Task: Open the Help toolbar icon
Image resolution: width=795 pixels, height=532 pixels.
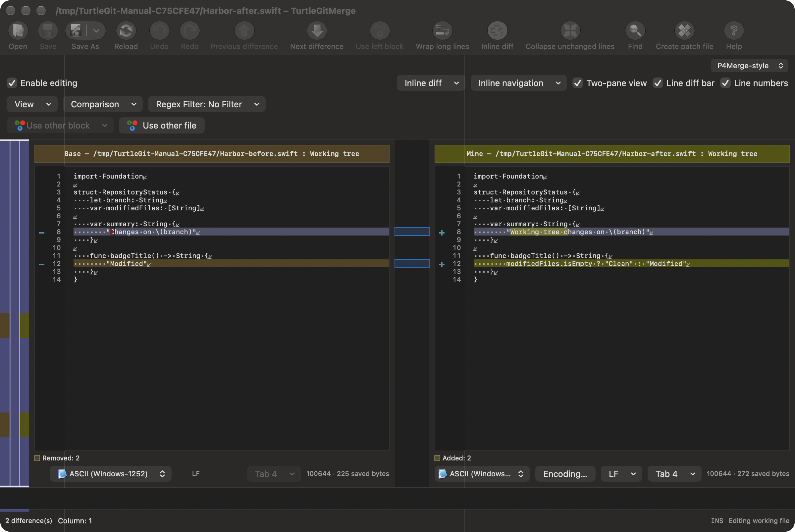Action: (x=734, y=30)
